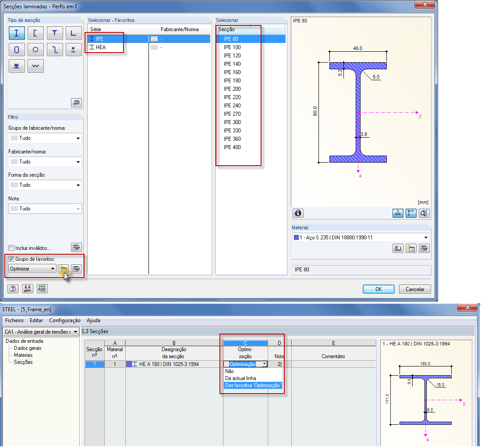The width and height of the screenshot is (481, 448).
Task: Select the Z-section type icon
Action: pos(55,50)
